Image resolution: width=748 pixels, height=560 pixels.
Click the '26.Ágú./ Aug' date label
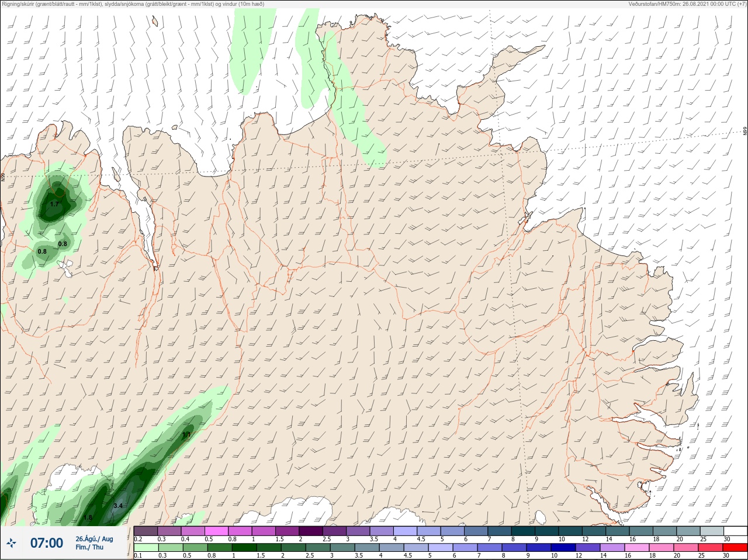point(94,539)
